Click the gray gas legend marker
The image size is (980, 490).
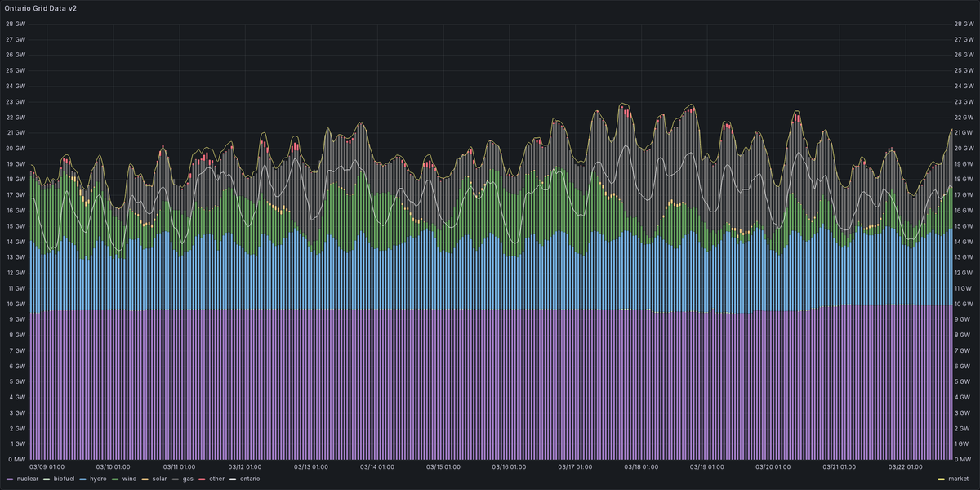[174, 479]
